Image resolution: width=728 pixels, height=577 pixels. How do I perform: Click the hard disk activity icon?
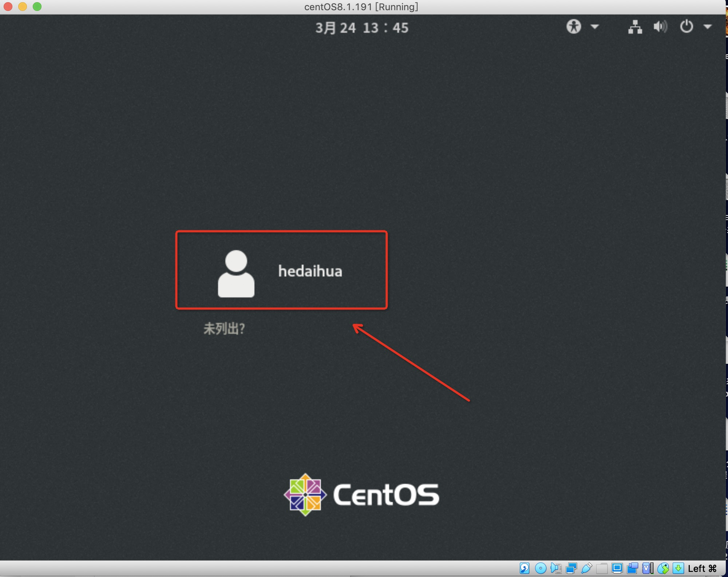coord(525,568)
